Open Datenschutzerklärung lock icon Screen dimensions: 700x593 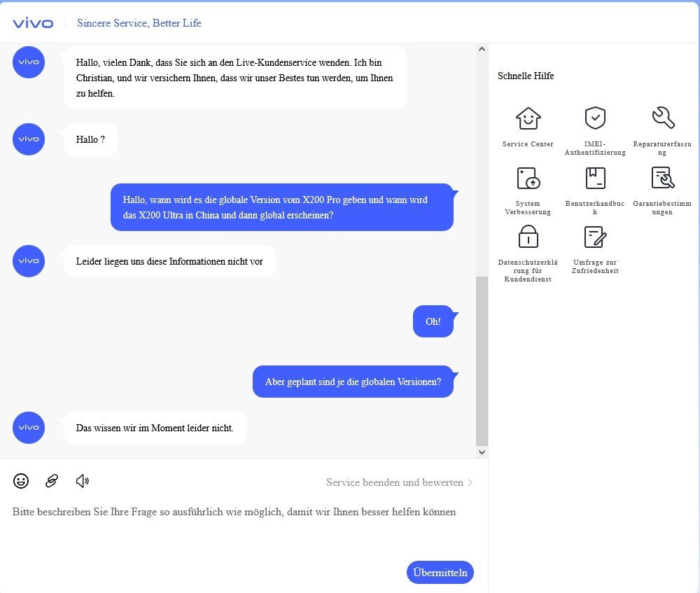528,237
